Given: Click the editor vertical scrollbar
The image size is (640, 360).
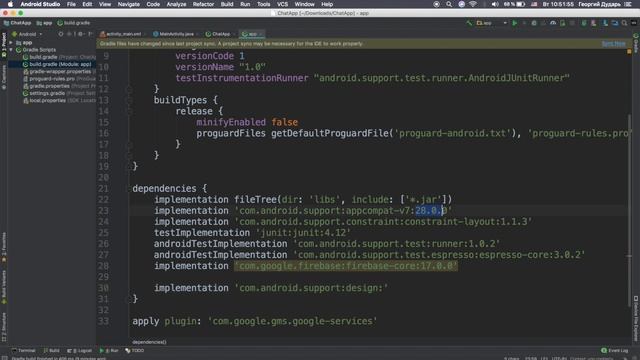Looking at the screenshot, I should click(x=629, y=210).
